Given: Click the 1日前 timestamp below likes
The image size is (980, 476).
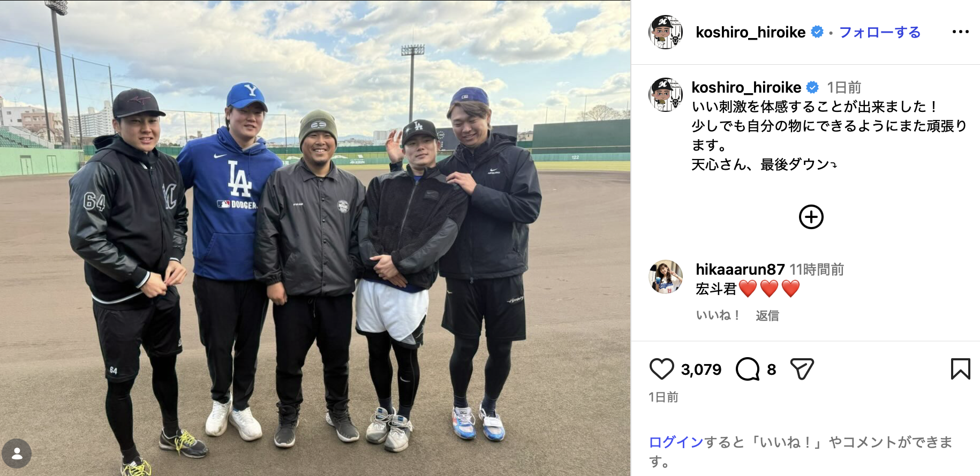Looking at the screenshot, I should click(x=664, y=397).
